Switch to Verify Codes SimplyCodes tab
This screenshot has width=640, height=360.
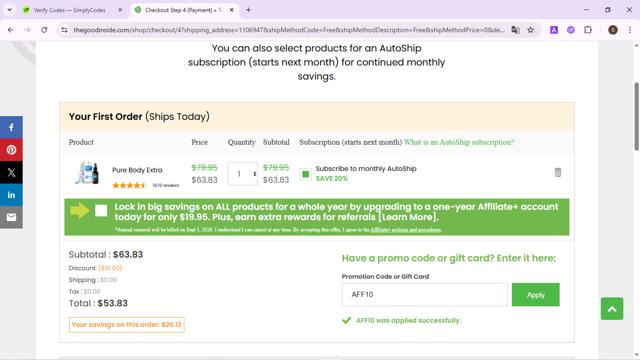pyautogui.click(x=72, y=10)
